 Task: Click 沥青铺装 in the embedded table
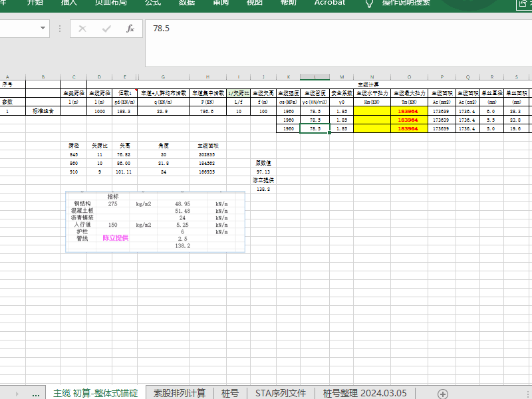(x=82, y=217)
